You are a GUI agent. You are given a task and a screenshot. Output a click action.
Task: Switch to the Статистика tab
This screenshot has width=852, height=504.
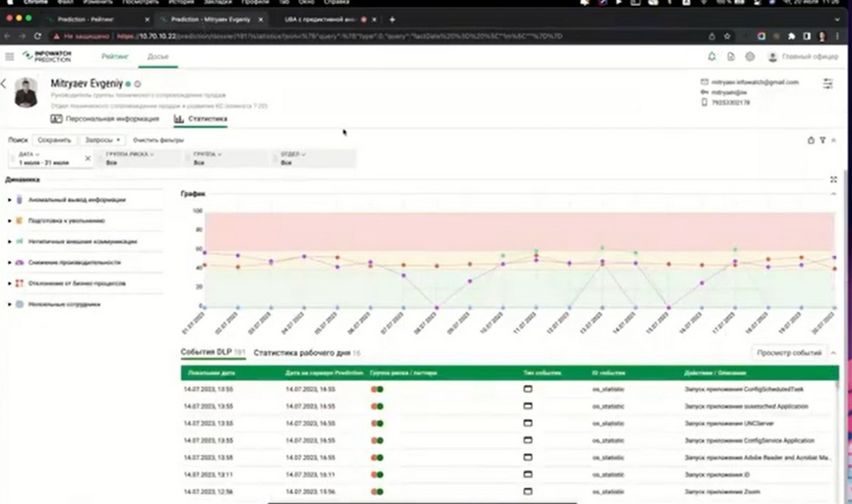click(x=200, y=118)
